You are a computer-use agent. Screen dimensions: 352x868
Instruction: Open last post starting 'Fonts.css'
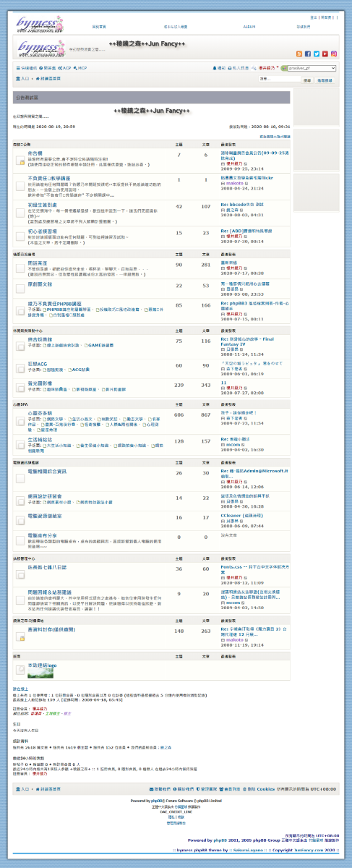pyautogui.click(x=254, y=569)
